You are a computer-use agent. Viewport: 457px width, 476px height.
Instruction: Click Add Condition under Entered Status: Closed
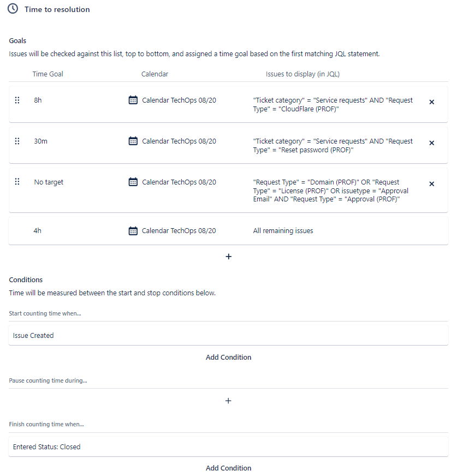(228, 468)
